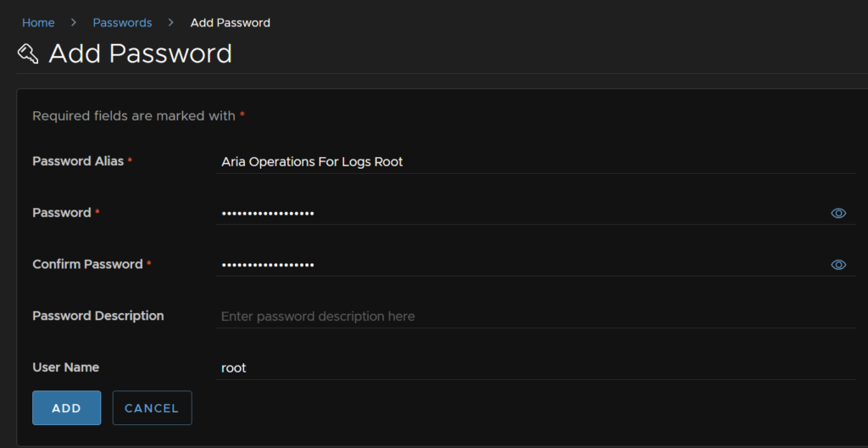Click the key icon beside Add Password heading

coord(28,53)
